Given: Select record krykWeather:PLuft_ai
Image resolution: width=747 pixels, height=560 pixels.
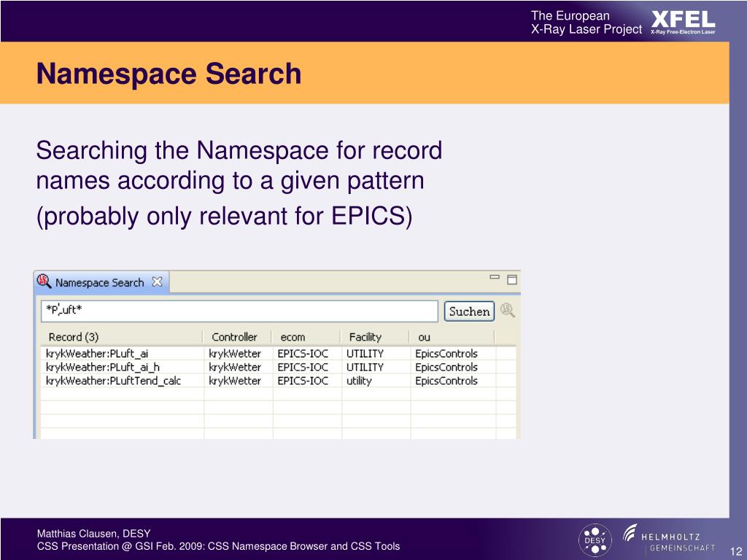Looking at the screenshot, I should [x=97, y=354].
